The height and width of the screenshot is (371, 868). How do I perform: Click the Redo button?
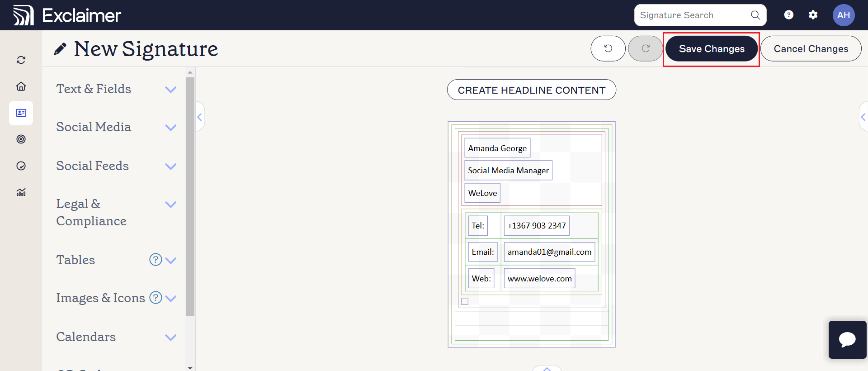tap(646, 48)
